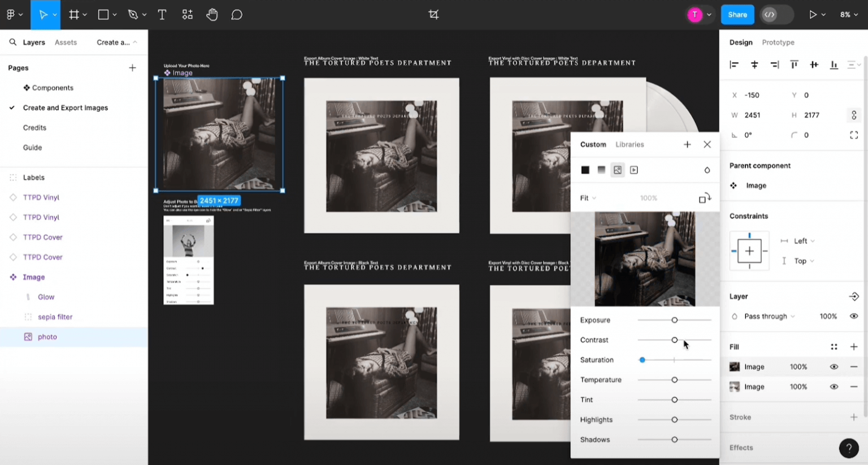The width and height of the screenshot is (868, 465).
Task: Select the sepia filter layer
Action: (x=55, y=317)
